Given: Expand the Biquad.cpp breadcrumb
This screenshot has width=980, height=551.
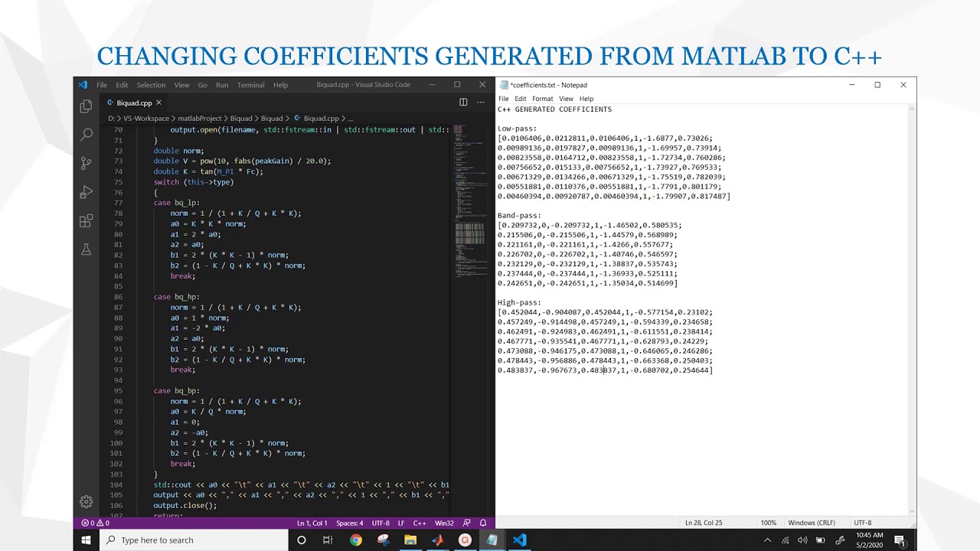Looking at the screenshot, I should [321, 119].
